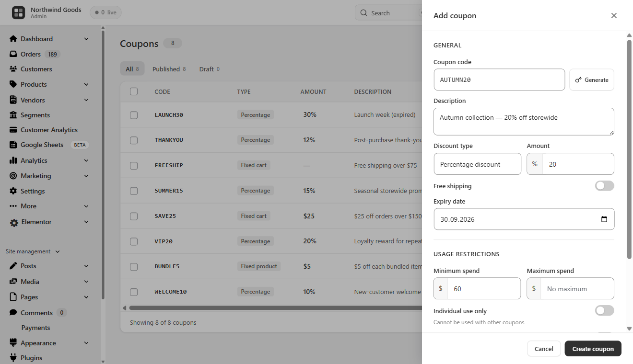This screenshot has width=633, height=364.
Task: Open the calendar picker in Expiry date
Action: click(x=604, y=219)
